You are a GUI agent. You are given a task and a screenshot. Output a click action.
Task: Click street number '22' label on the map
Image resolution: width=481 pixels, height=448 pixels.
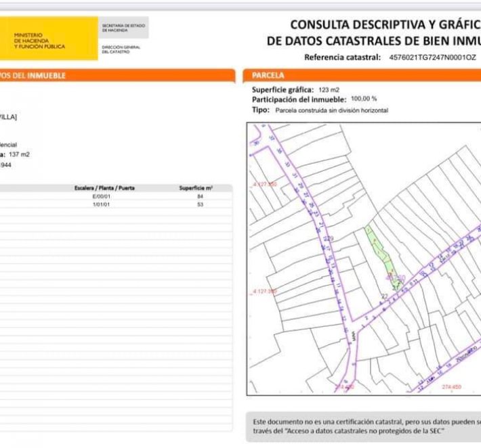pos(384,296)
